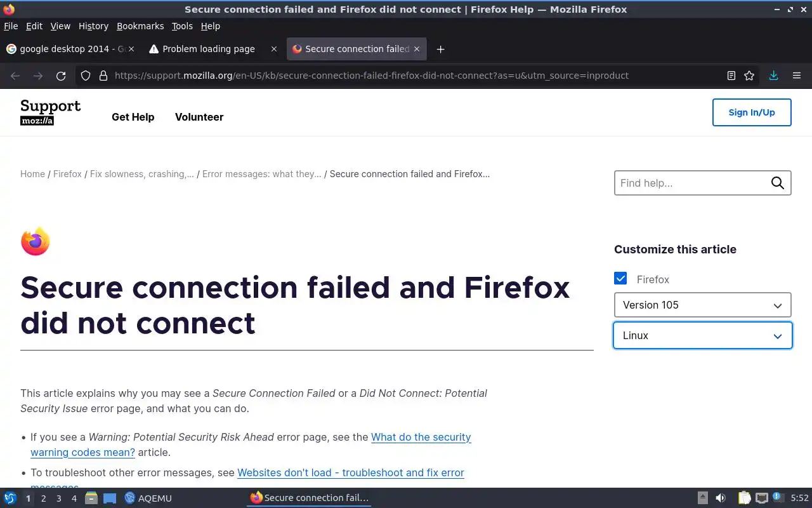Screen dimensions: 812x508
Task: Click the Sign In/Up button
Action: [752, 112]
